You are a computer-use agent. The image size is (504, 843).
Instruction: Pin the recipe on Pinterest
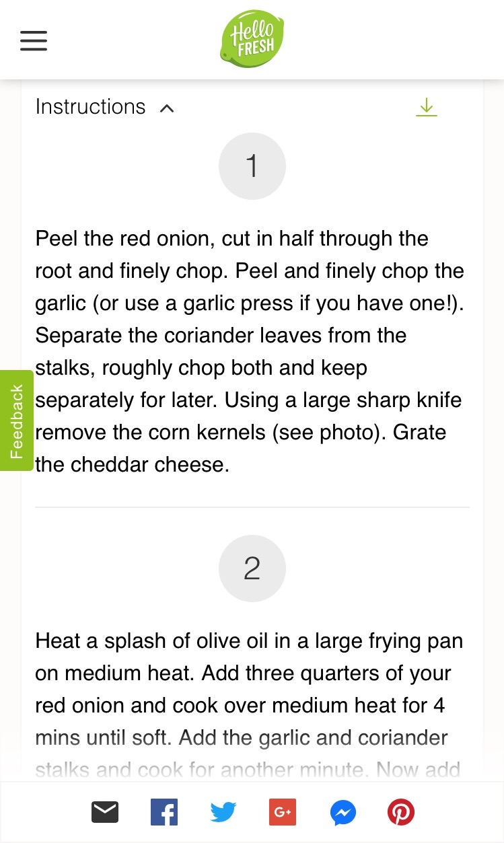401,813
